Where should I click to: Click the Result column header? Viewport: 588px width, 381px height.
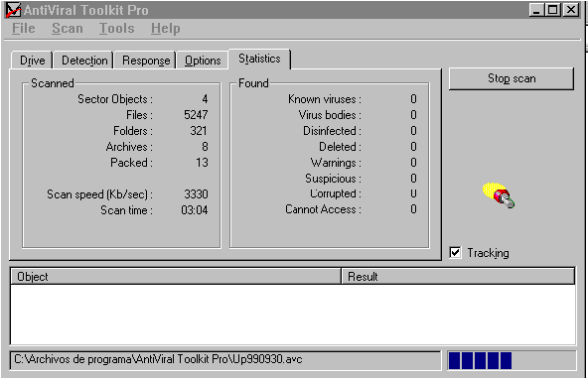click(x=458, y=277)
